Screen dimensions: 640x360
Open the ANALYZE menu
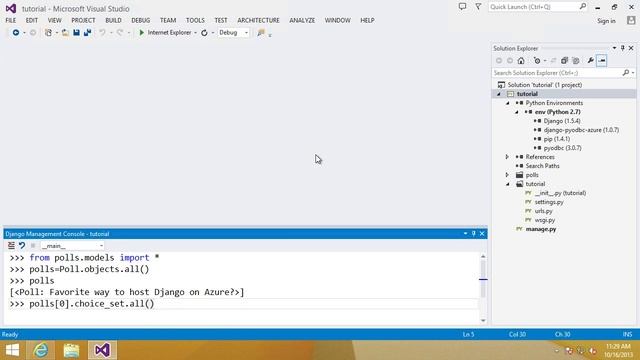pos(302,20)
